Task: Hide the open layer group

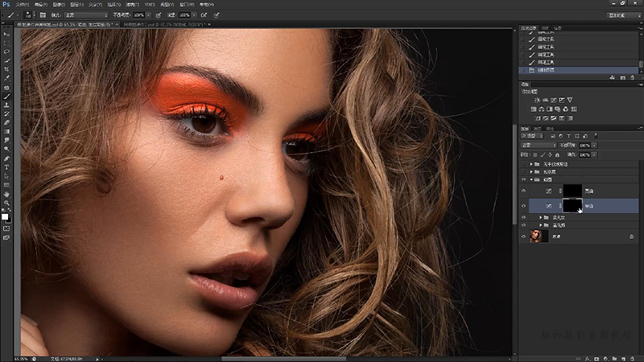Action: [x=524, y=179]
